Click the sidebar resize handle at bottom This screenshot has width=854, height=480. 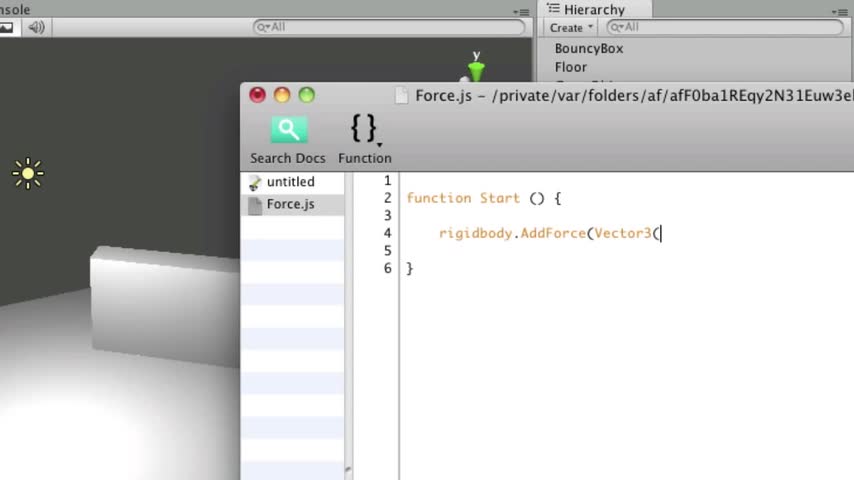348,470
